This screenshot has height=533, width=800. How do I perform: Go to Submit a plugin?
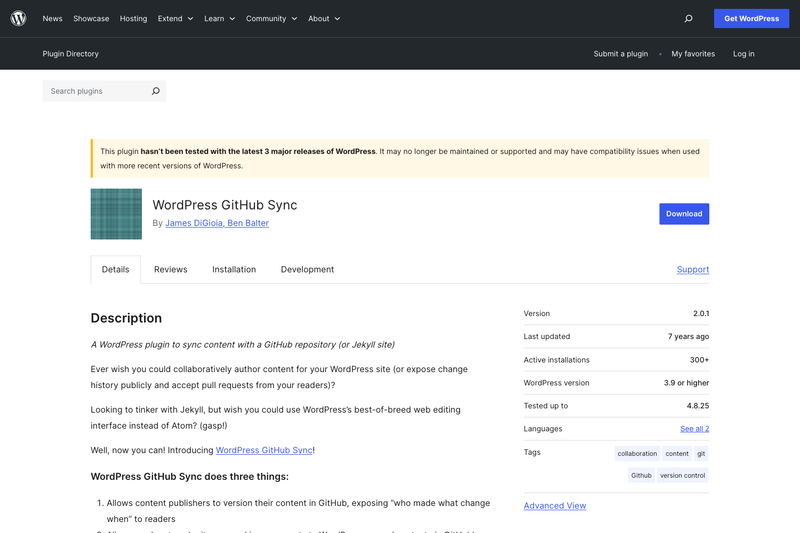(620, 54)
